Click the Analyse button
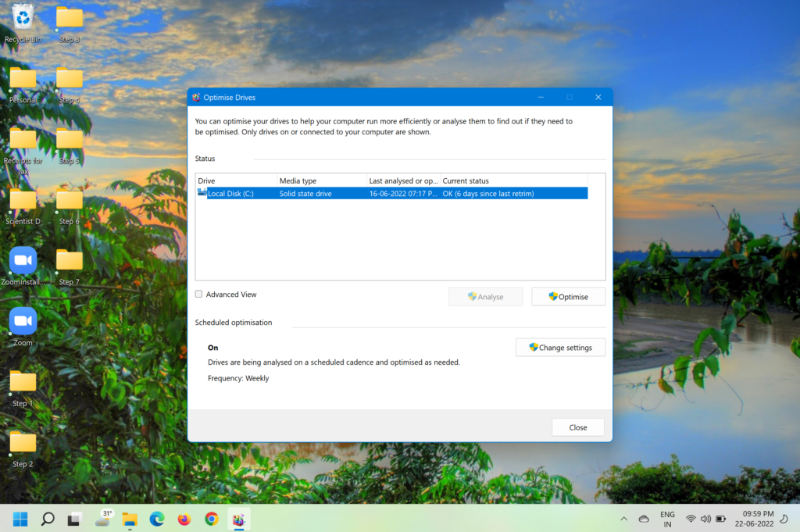 [485, 296]
